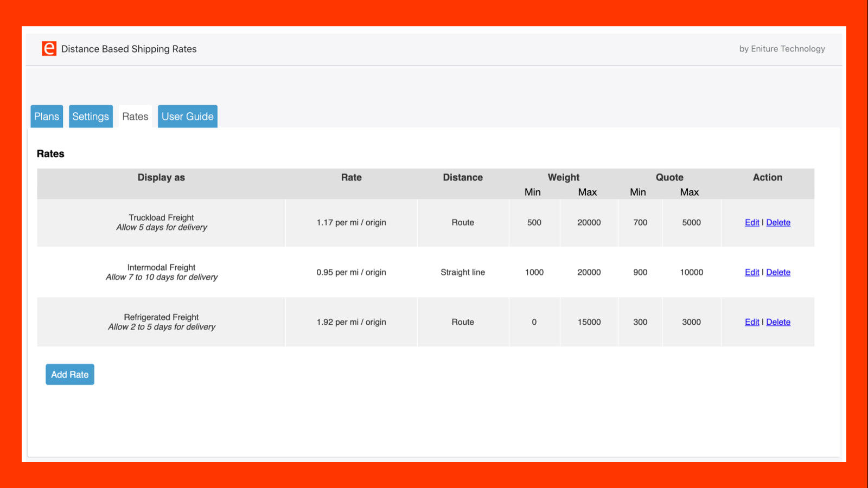This screenshot has width=868, height=488.
Task: Click the Distance column header
Action: tap(462, 177)
